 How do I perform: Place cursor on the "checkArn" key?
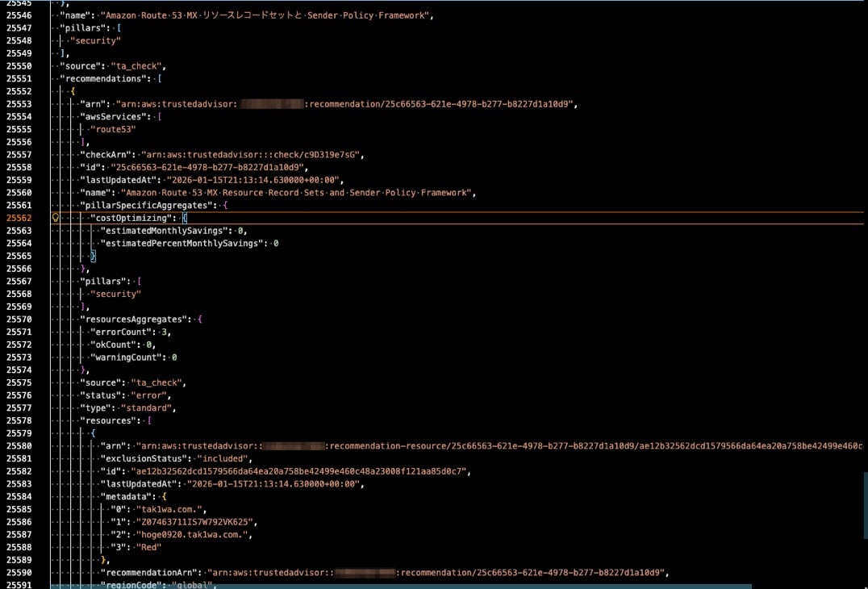102,155
